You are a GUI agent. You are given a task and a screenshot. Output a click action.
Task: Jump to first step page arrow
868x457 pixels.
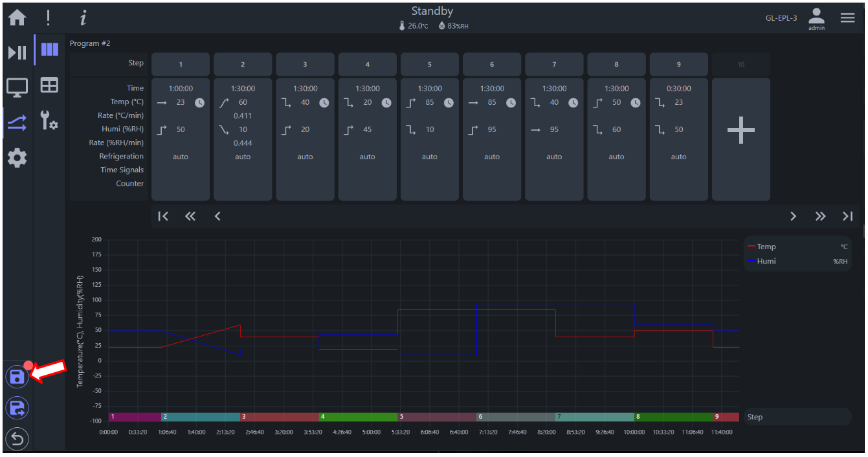coord(163,216)
